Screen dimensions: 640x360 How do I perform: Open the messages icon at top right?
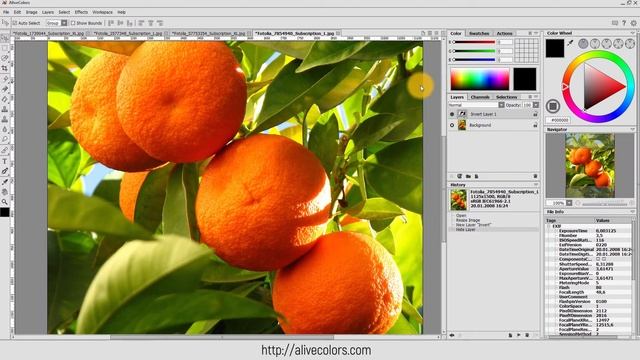[x=615, y=23]
